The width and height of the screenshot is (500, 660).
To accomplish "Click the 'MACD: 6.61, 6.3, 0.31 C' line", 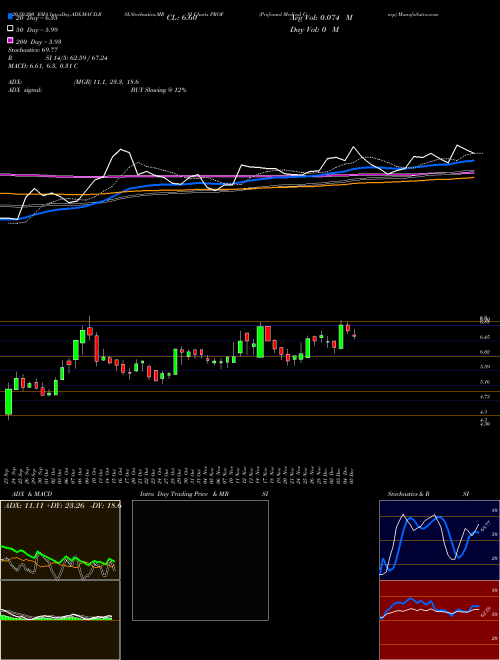I will [43, 66].
